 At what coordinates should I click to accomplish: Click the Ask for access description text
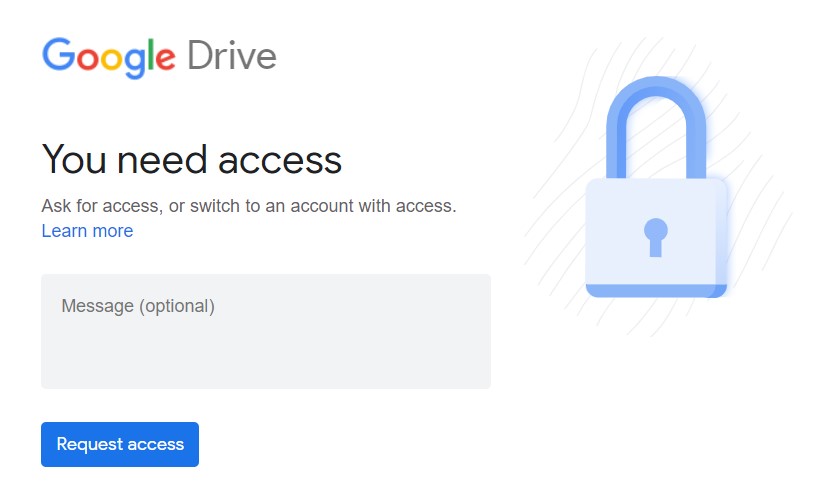coord(249,206)
